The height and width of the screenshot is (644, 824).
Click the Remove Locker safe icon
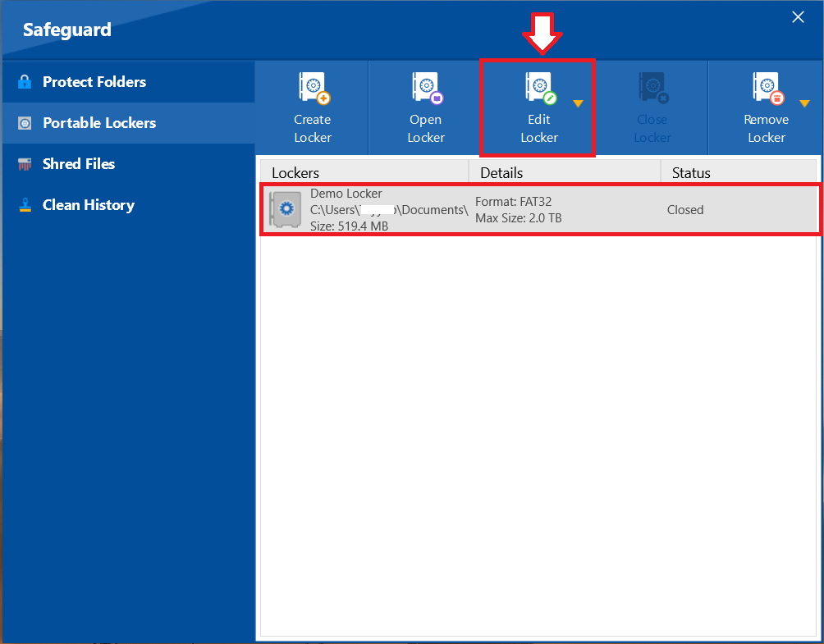(x=767, y=89)
